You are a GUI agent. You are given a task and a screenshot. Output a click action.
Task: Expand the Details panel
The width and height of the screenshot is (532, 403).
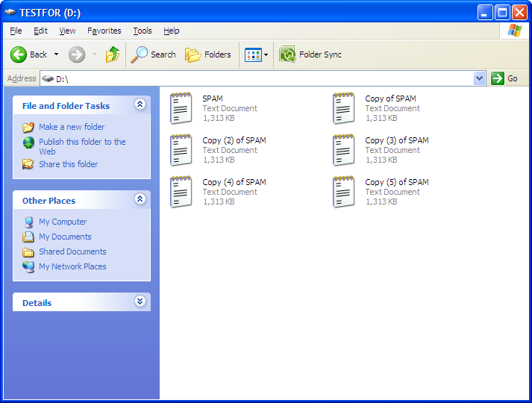pyautogui.click(x=140, y=301)
